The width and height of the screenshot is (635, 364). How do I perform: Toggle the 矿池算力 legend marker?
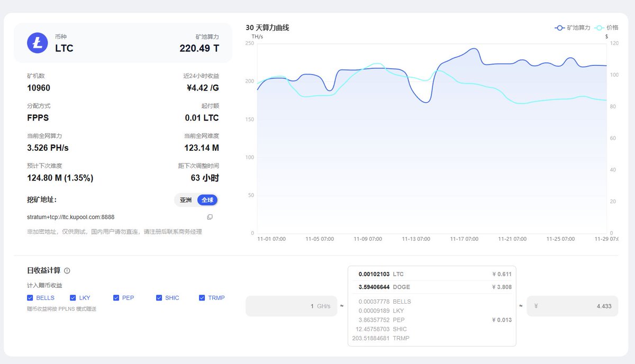(559, 28)
